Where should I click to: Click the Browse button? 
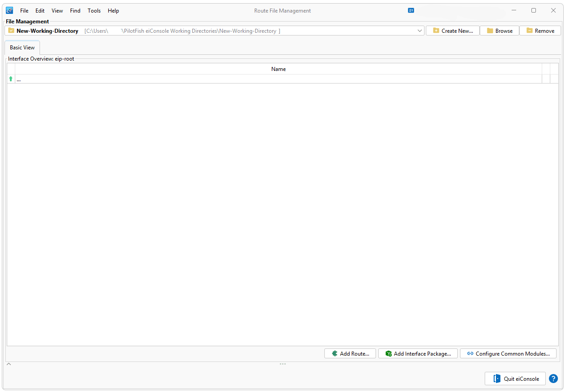[500, 31]
